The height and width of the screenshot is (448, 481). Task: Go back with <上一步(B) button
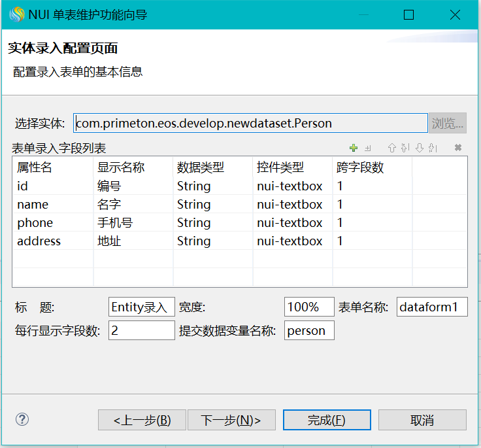tap(142, 421)
